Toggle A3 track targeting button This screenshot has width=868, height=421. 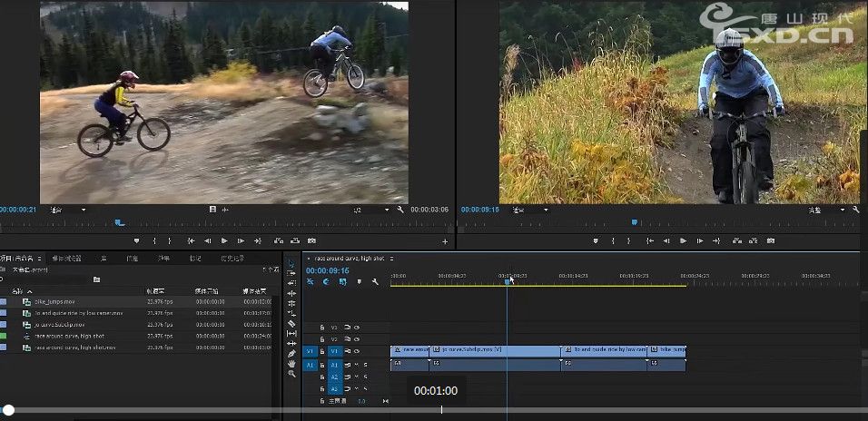click(x=334, y=389)
